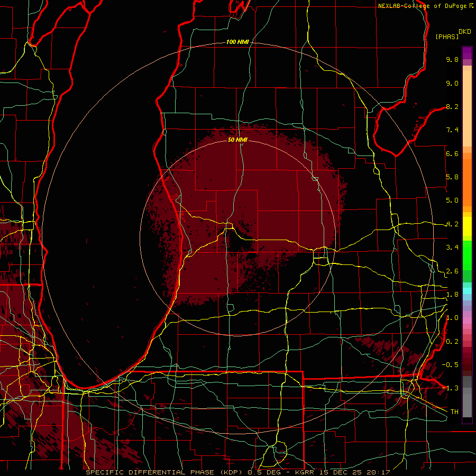Screen dimensions: 476x476
Task: Select the bright green segment of the color bar
Action: pyautogui.click(x=467, y=254)
